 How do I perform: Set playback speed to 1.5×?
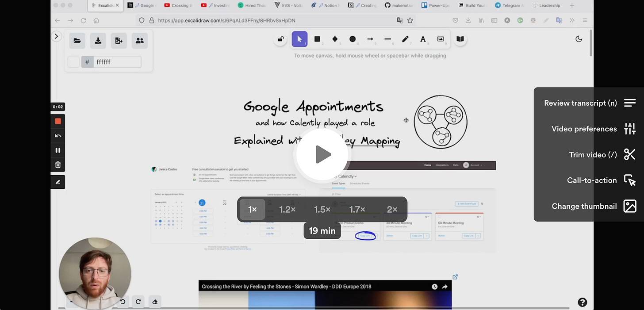point(322,210)
